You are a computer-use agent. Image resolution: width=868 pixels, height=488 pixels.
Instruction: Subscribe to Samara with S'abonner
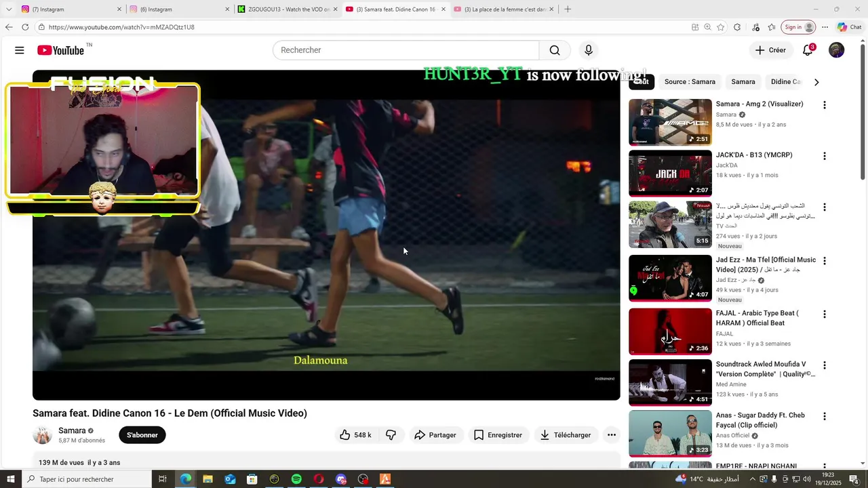(142, 435)
